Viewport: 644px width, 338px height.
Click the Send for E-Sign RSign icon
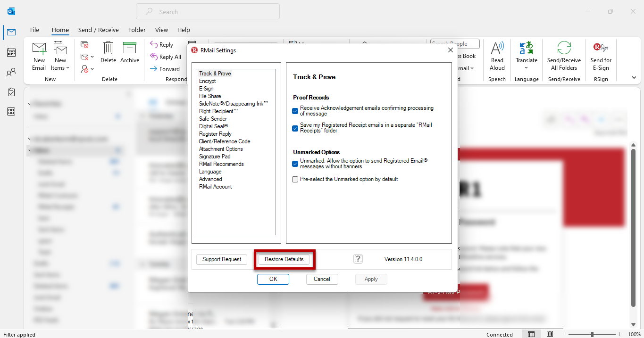[601, 49]
